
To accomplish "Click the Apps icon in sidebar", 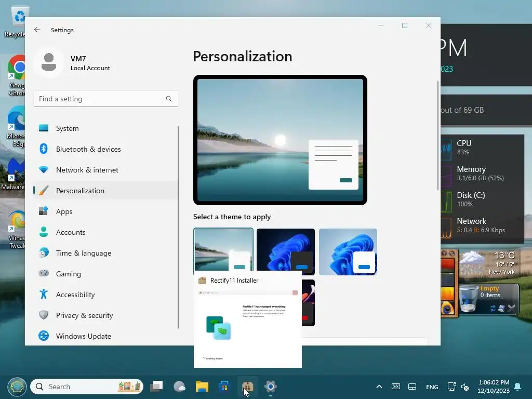I will 44,211.
